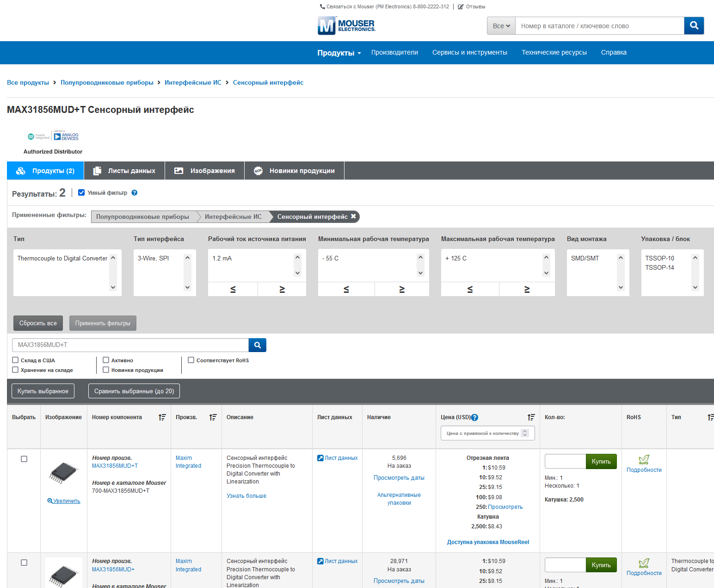Open the Технические ресурсы menu
This screenshot has height=588, width=714.
click(554, 52)
